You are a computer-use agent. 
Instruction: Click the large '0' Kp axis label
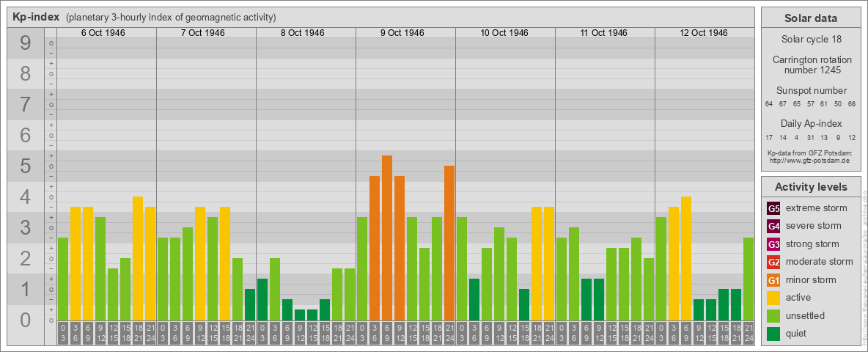(26, 320)
